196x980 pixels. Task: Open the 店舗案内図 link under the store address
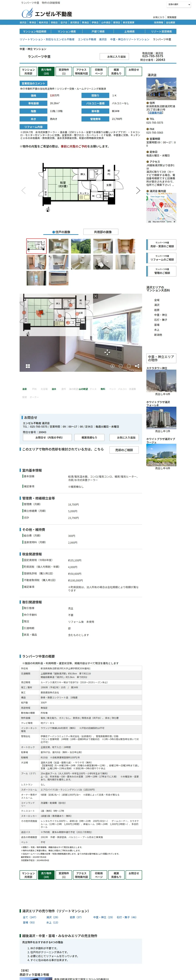pos(155,113)
